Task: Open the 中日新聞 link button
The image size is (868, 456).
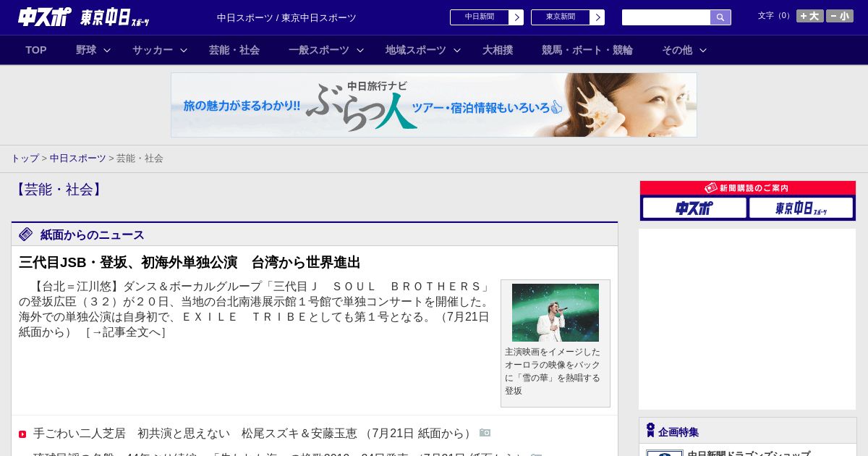Action: coord(479,17)
